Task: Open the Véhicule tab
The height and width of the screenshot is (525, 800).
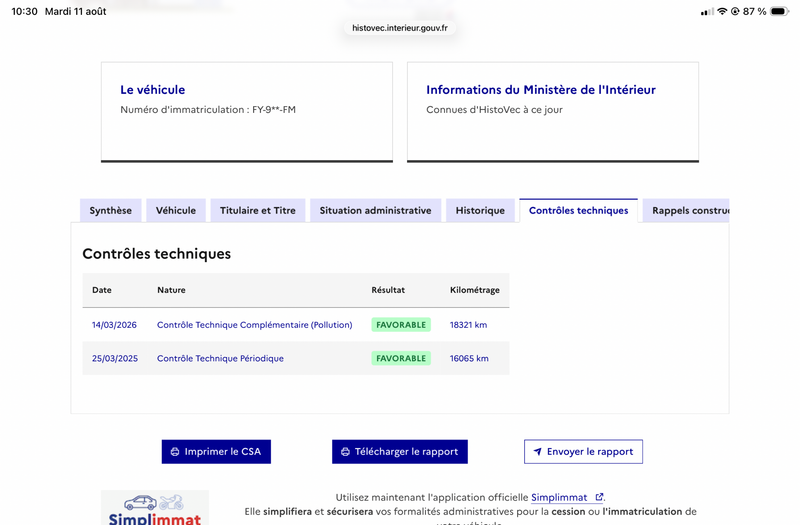Action: coord(176,210)
